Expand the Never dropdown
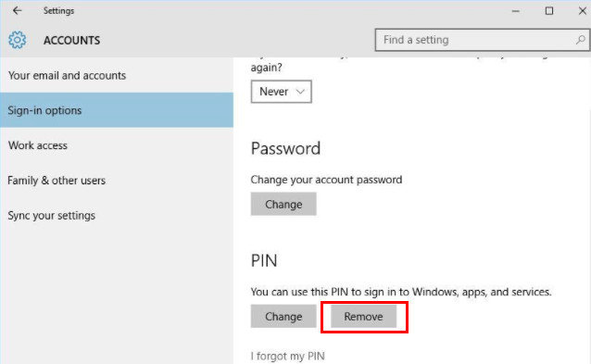The image size is (591, 364). [282, 92]
